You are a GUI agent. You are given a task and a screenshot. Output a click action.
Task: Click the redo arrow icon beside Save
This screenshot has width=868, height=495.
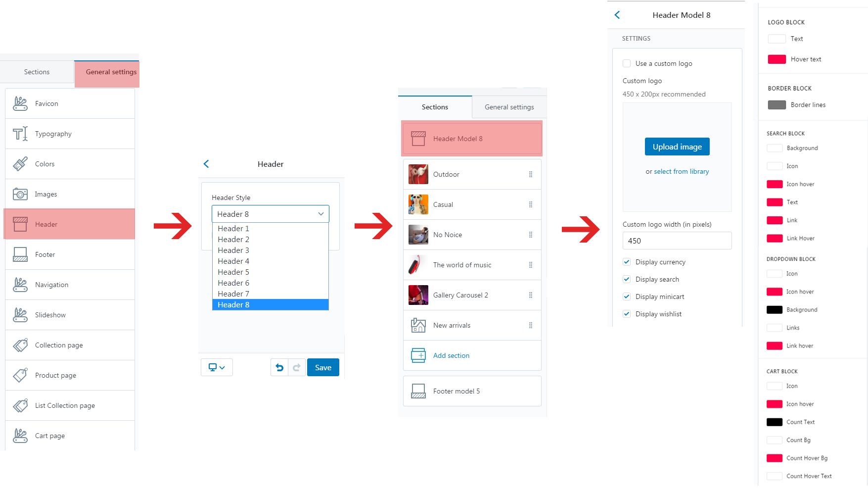tap(297, 367)
